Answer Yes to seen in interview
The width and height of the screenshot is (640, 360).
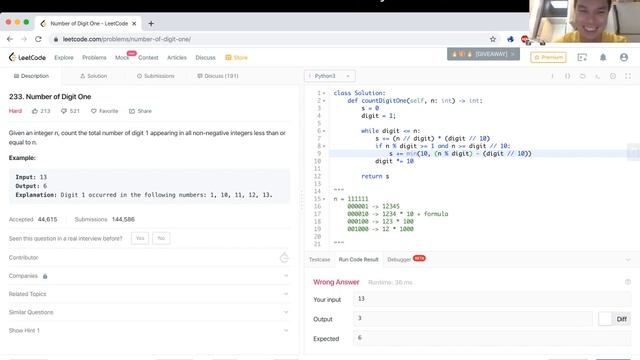coord(140,238)
